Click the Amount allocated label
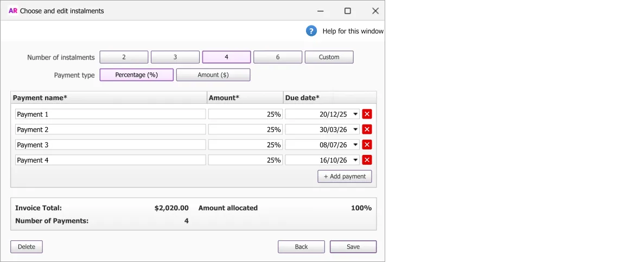Viewport: 644px width, 262px height. click(228, 208)
